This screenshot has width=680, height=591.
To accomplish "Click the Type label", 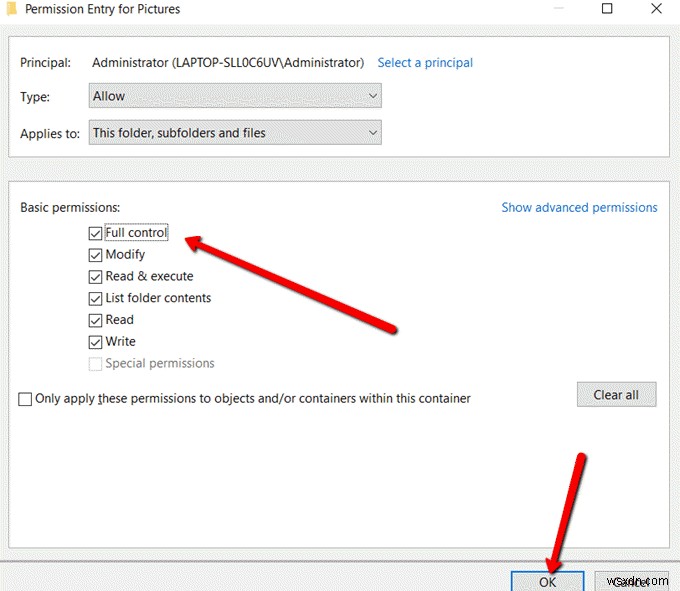I will [35, 97].
